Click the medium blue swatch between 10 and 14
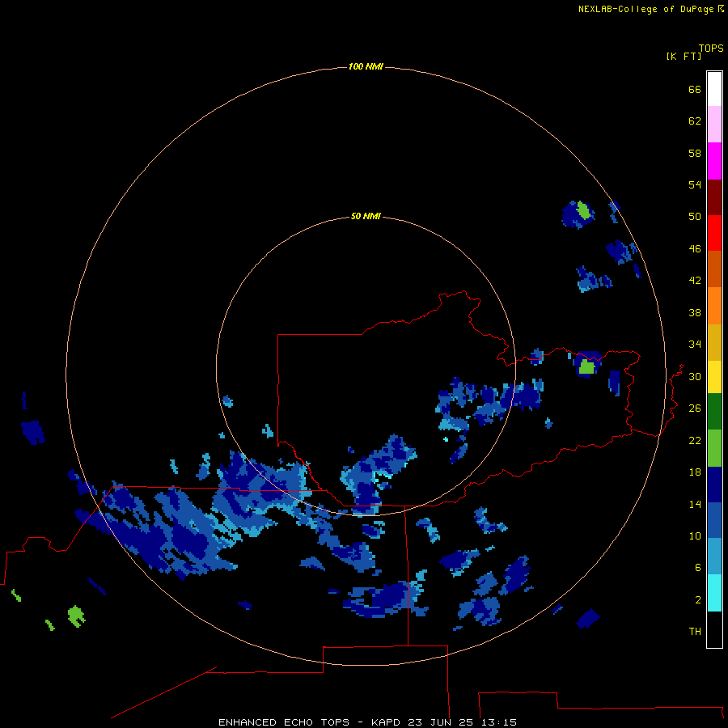 (714, 520)
